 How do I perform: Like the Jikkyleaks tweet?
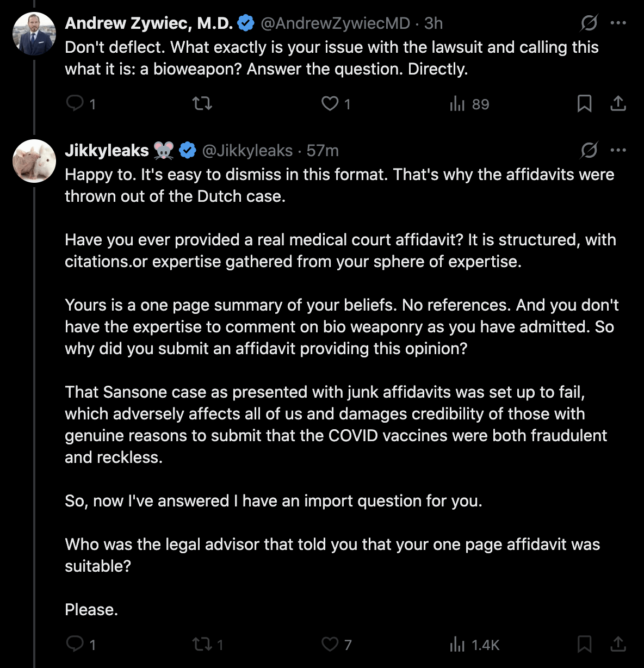point(330,644)
